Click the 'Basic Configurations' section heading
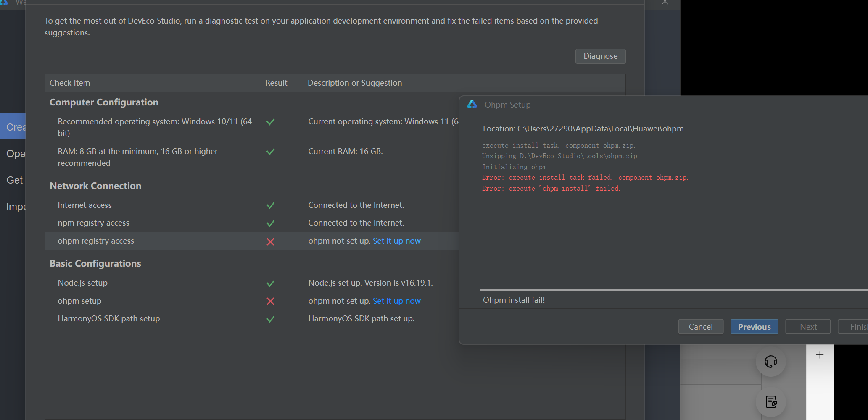 (95, 263)
